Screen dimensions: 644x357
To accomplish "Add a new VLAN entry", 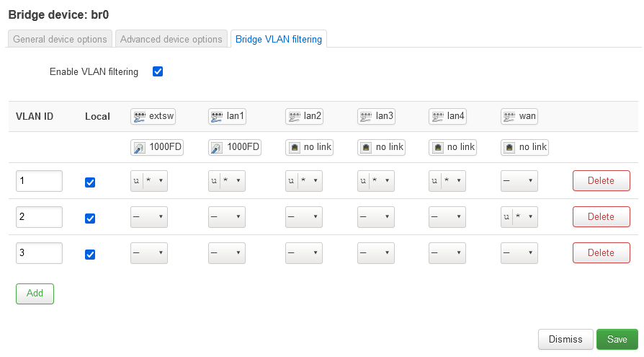I will [x=35, y=294].
